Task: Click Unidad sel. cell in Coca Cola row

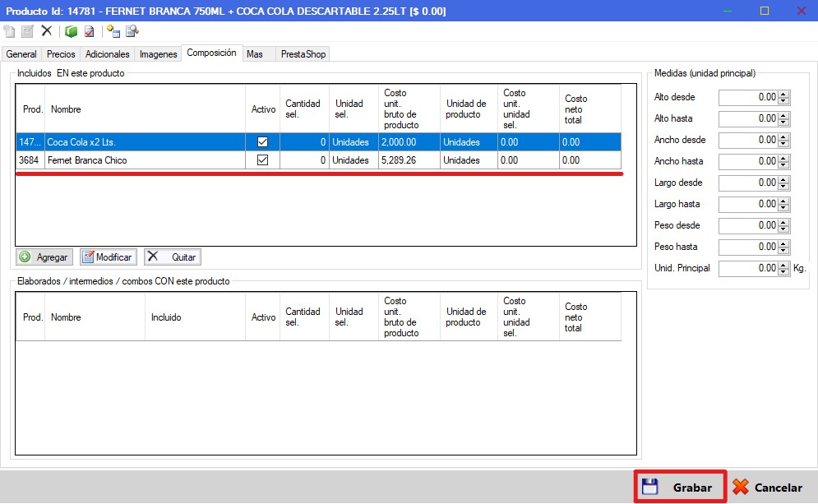Action: (354, 142)
